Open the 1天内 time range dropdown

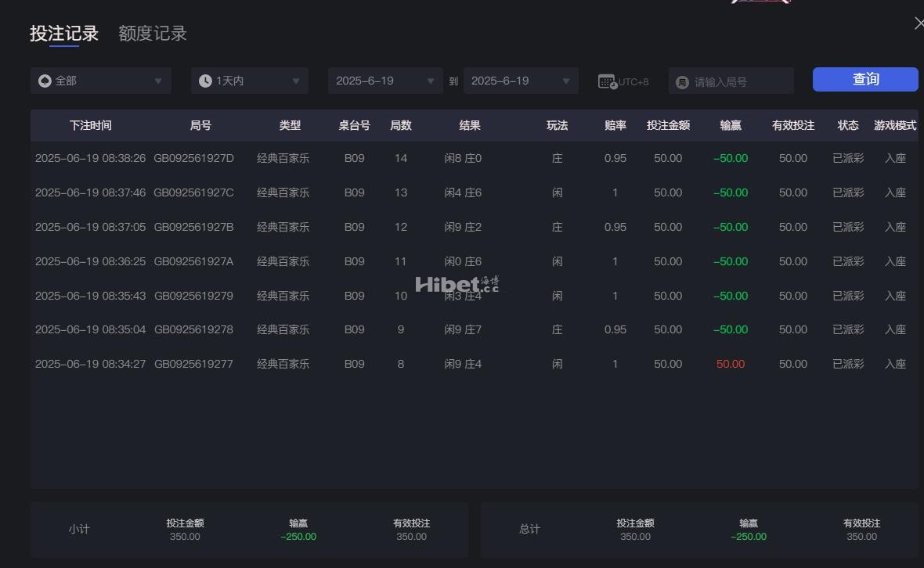tap(250, 81)
